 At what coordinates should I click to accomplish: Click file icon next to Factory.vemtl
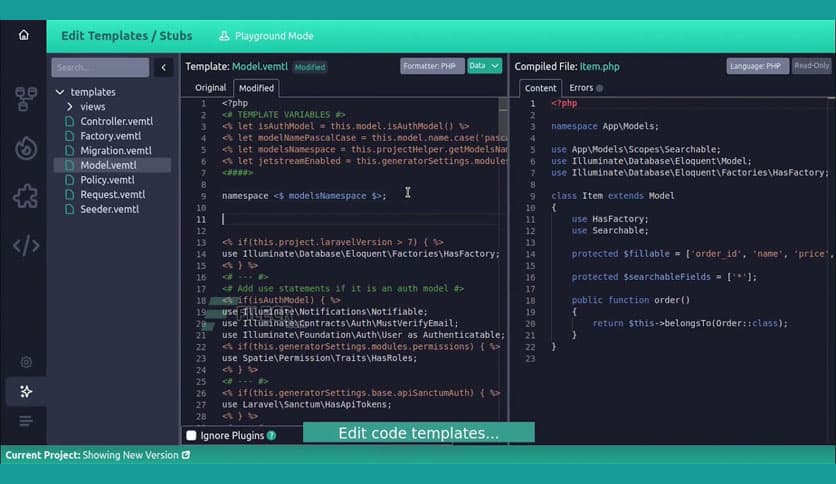pyautogui.click(x=69, y=136)
